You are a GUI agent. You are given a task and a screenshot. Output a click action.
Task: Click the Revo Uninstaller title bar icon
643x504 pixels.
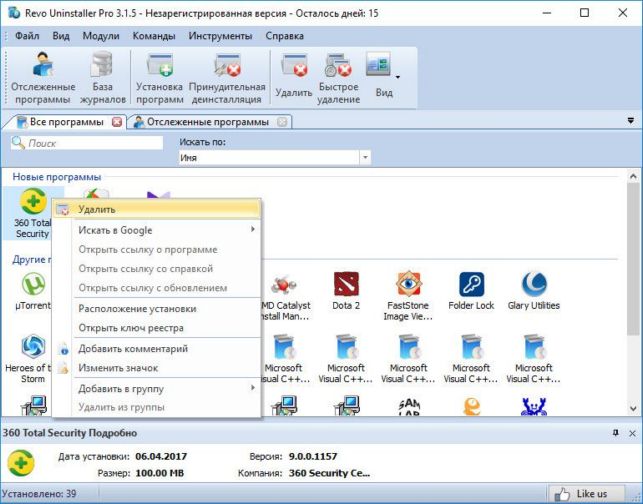14,13
